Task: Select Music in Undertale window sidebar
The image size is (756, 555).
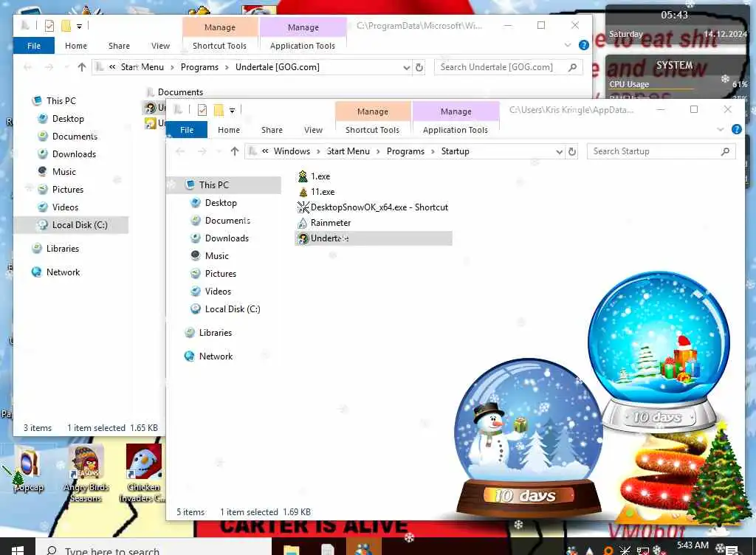Action: pyautogui.click(x=64, y=171)
